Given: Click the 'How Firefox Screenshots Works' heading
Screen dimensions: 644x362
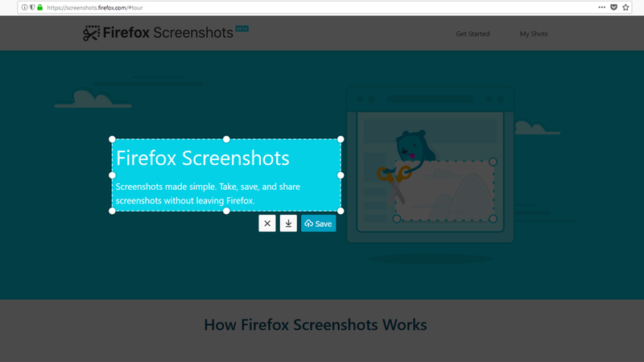Looking at the screenshot, I should pos(316,325).
